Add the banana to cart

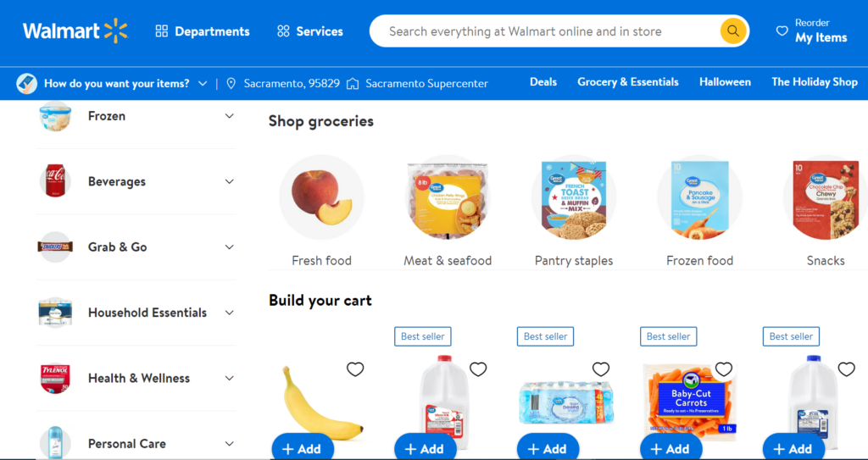point(303,447)
